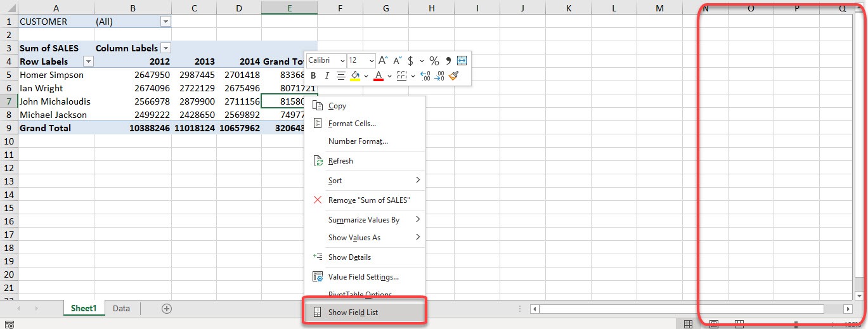Image resolution: width=868 pixels, height=329 pixels.
Task: Apply accounting dollar number format
Action: point(411,61)
